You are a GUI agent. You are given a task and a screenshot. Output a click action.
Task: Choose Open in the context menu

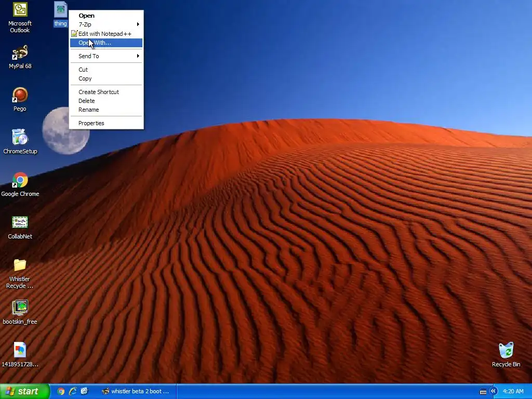[x=106, y=16]
